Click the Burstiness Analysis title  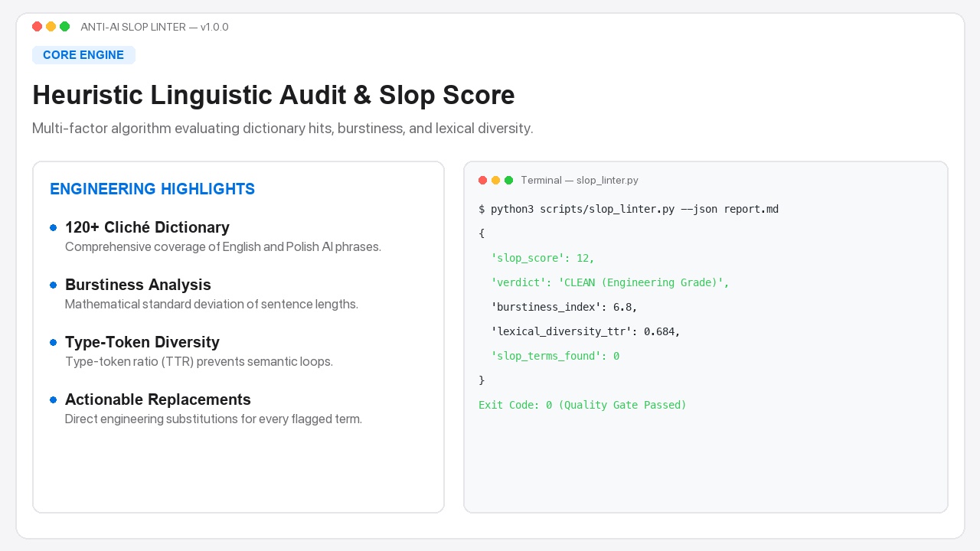pos(138,285)
